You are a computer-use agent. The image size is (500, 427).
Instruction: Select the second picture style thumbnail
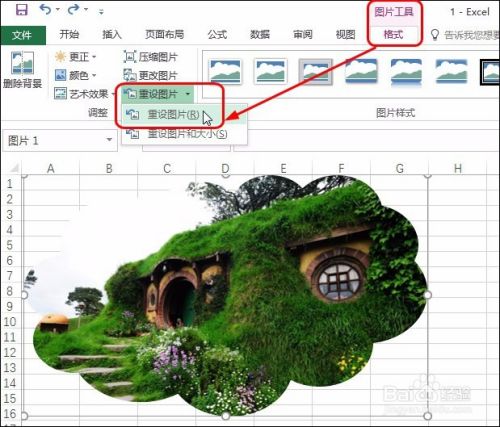(x=270, y=71)
